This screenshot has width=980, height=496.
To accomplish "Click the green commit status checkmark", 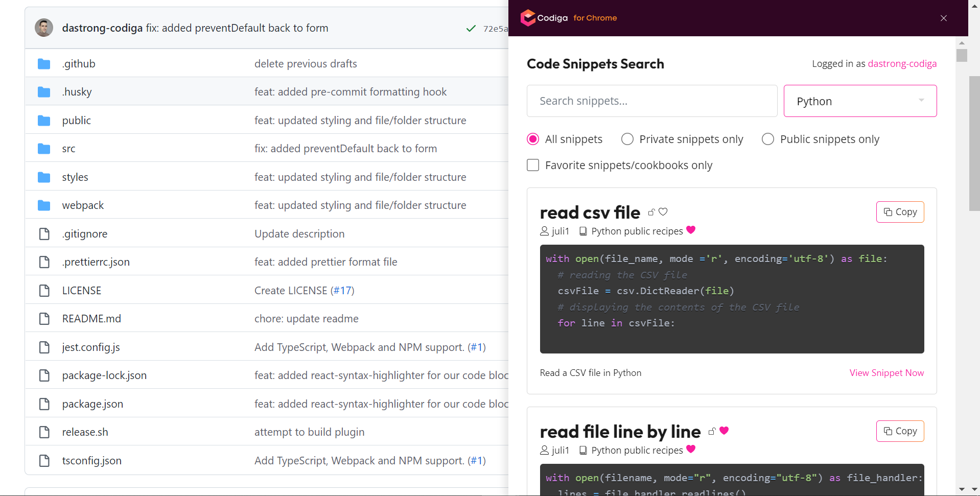I will pos(471,29).
